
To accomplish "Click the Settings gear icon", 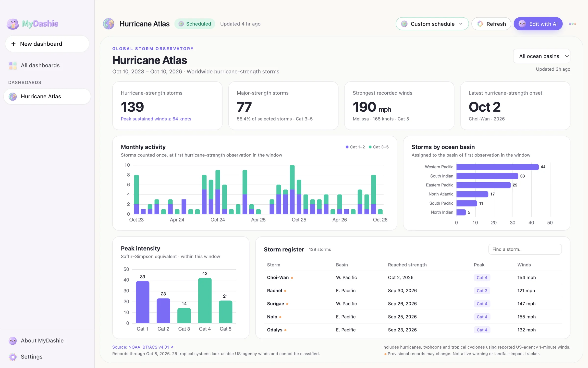I will tap(12, 357).
